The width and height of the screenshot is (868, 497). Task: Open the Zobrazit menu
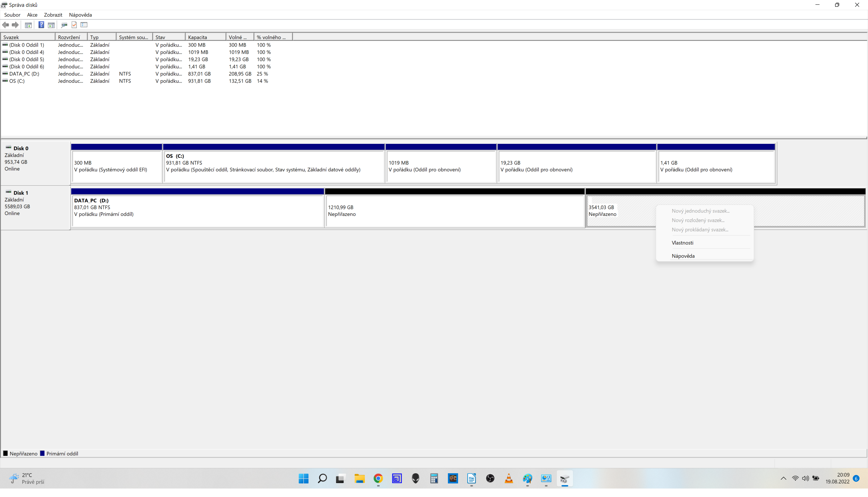(53, 15)
